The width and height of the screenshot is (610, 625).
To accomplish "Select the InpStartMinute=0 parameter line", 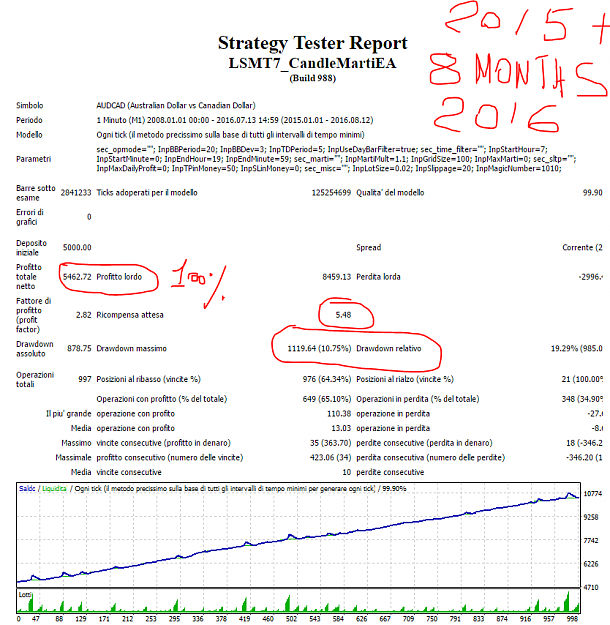I will tap(336, 159).
